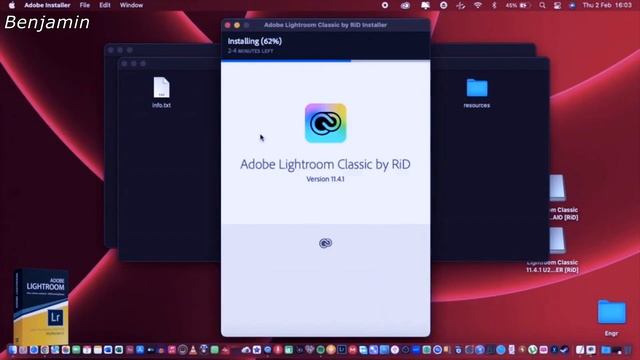
Task: Click the Siri icon in menu bar
Action: (x=572, y=5)
